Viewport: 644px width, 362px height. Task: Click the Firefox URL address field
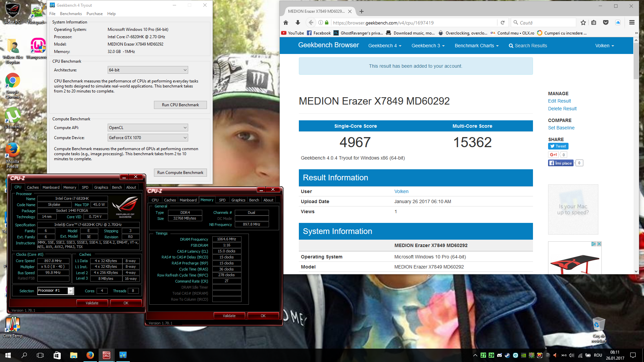click(x=414, y=23)
